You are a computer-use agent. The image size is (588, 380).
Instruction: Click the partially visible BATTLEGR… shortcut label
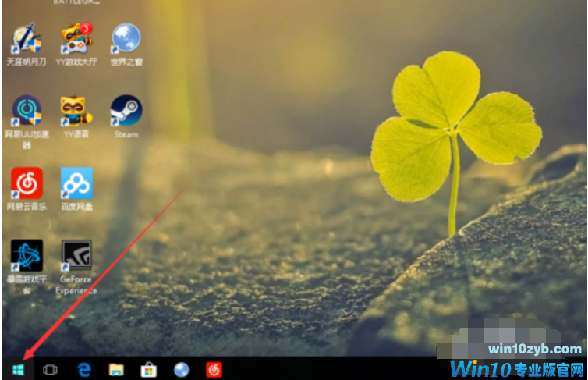(x=76, y=2)
